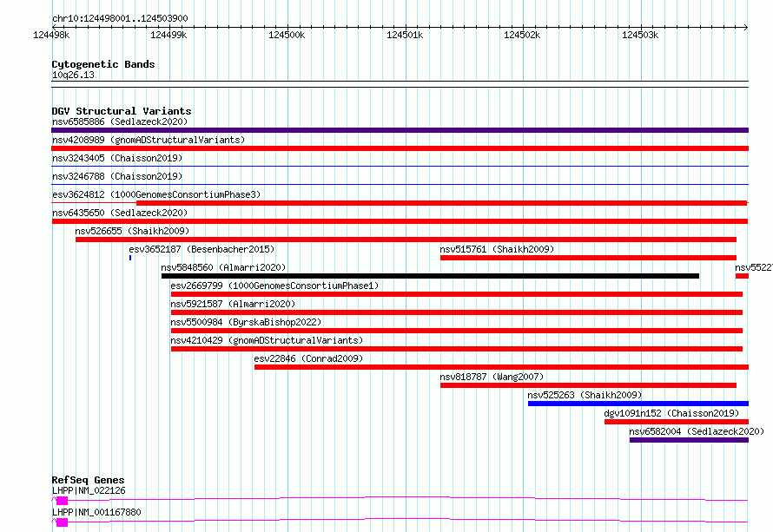Screen dimensions: 773x532
Task: Click the red nsv526655 variant bar
Action: 406,240
